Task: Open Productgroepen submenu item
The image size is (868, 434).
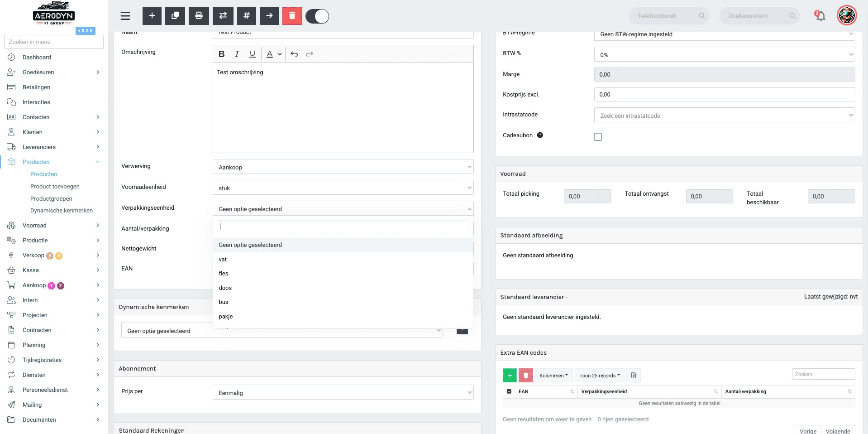Action: 51,198
